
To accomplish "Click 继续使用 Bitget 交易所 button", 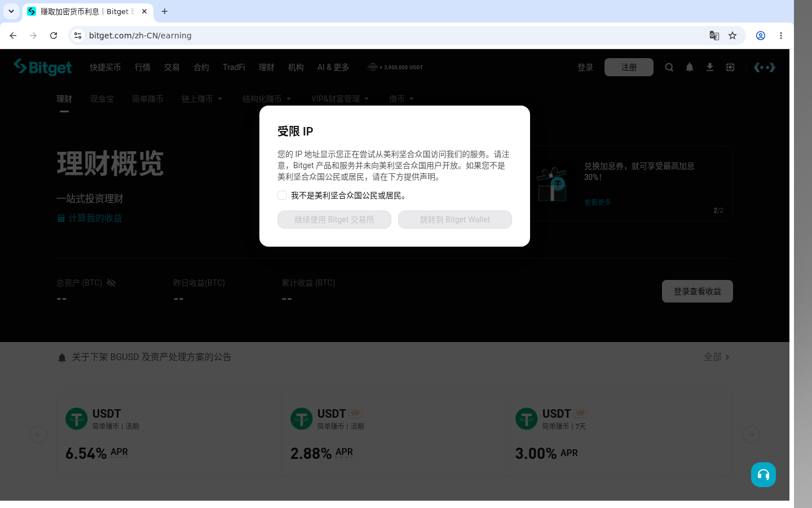I will click(x=334, y=220).
